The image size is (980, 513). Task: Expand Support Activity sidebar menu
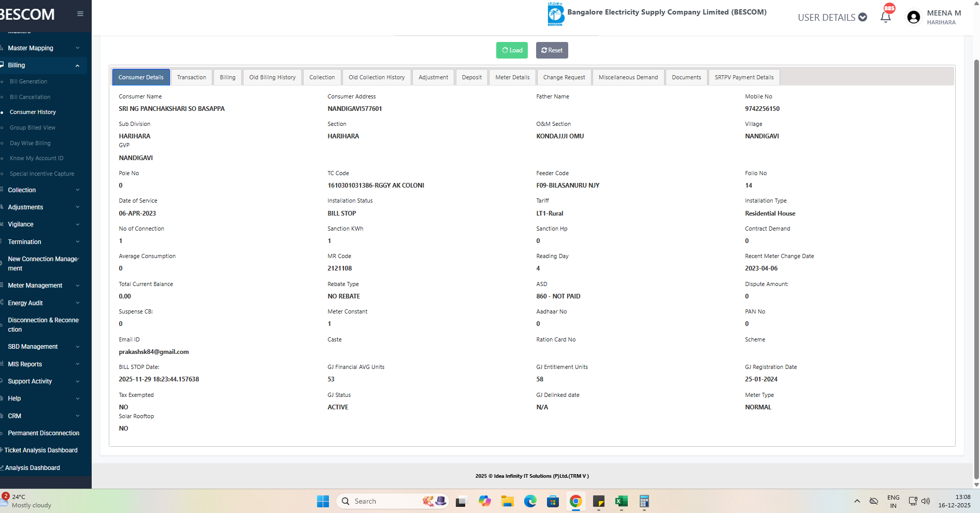point(42,381)
